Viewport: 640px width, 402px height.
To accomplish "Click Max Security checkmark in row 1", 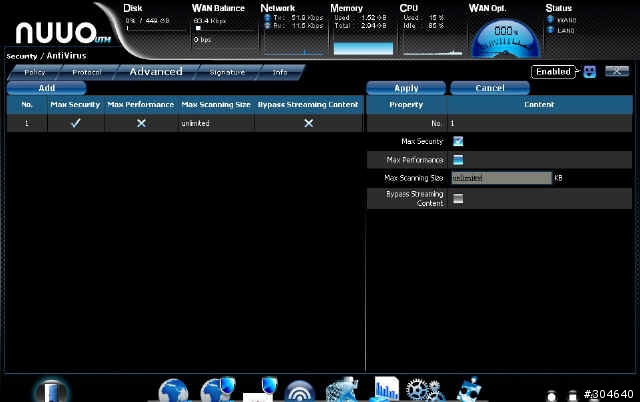I will pyautogui.click(x=76, y=123).
